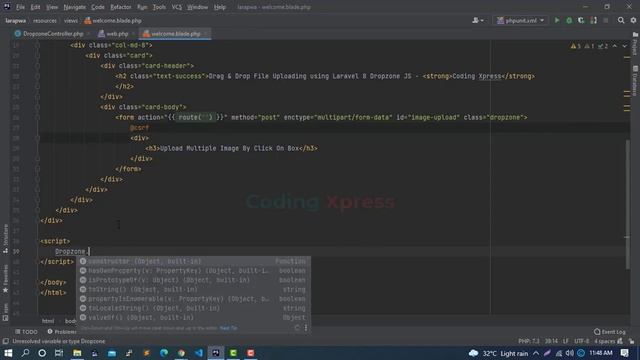Click the PhpStorm taskbar icon

tap(216, 353)
